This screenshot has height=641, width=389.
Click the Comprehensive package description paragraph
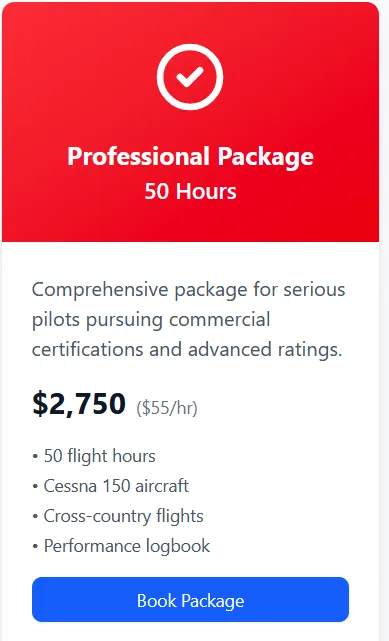pos(189,319)
